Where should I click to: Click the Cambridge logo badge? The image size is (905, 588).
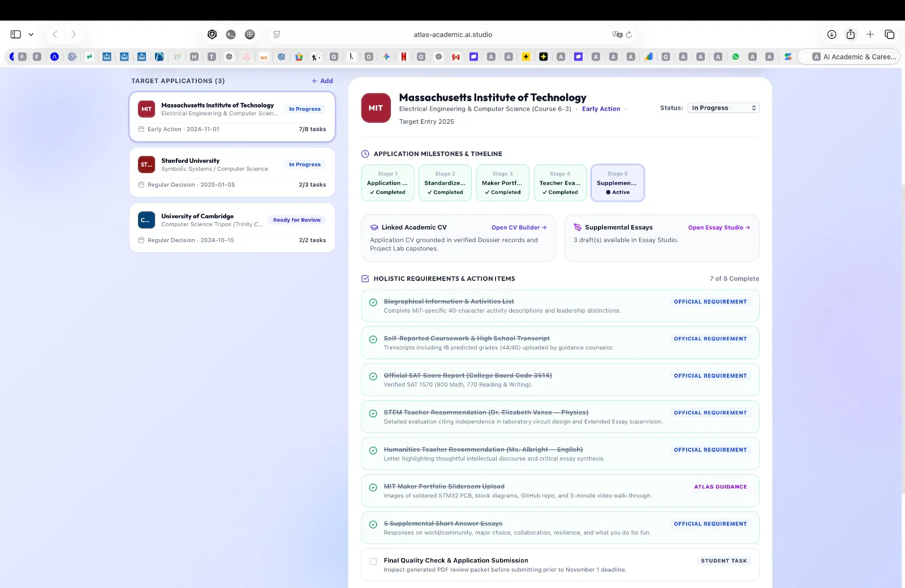tap(146, 220)
